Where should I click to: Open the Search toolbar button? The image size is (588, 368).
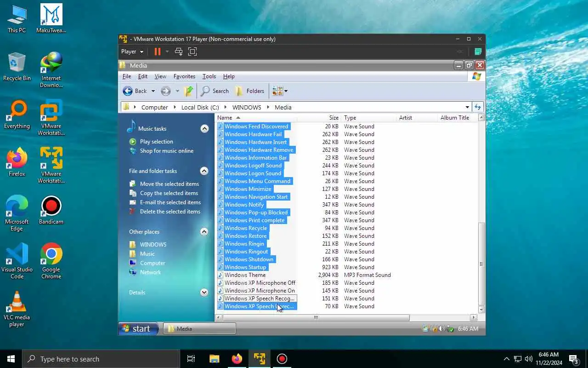(x=215, y=91)
